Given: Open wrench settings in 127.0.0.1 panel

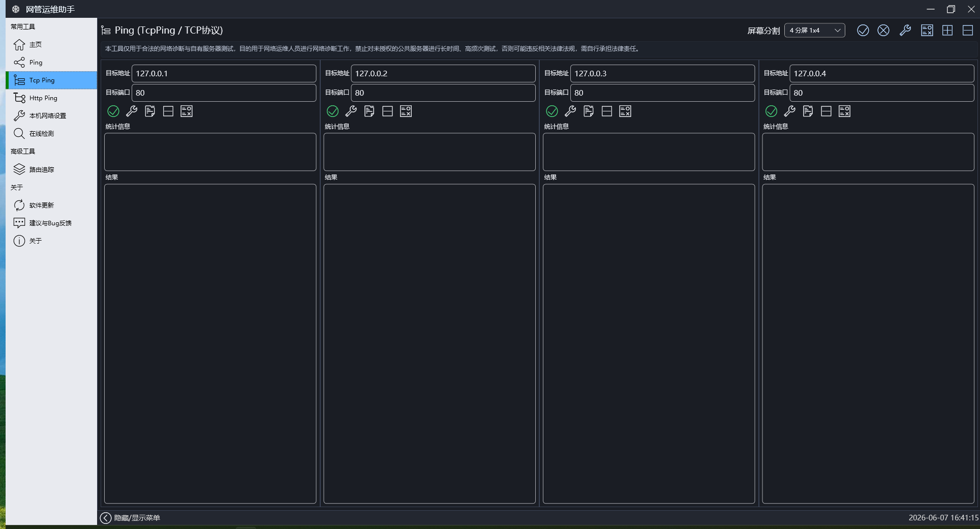Looking at the screenshot, I should point(132,111).
